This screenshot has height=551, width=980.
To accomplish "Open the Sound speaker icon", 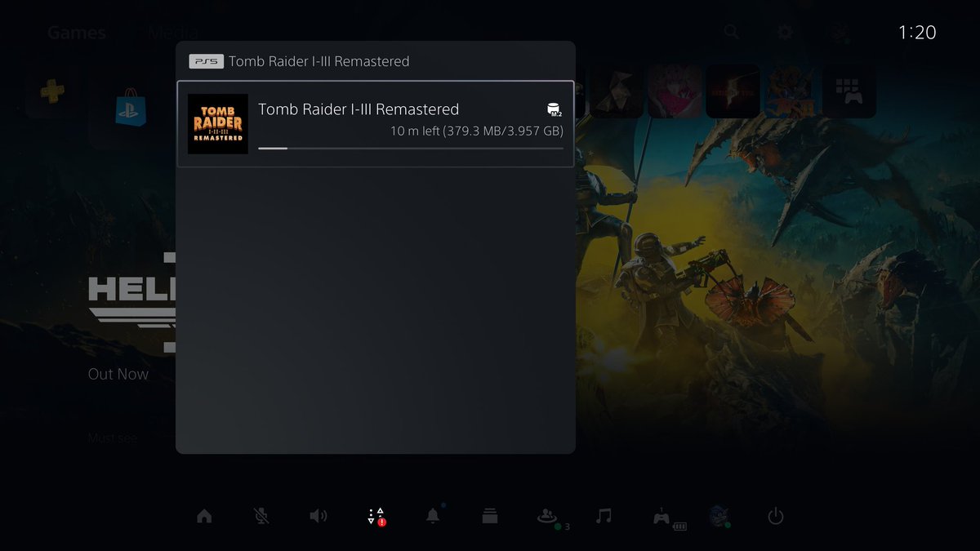I will pyautogui.click(x=318, y=516).
